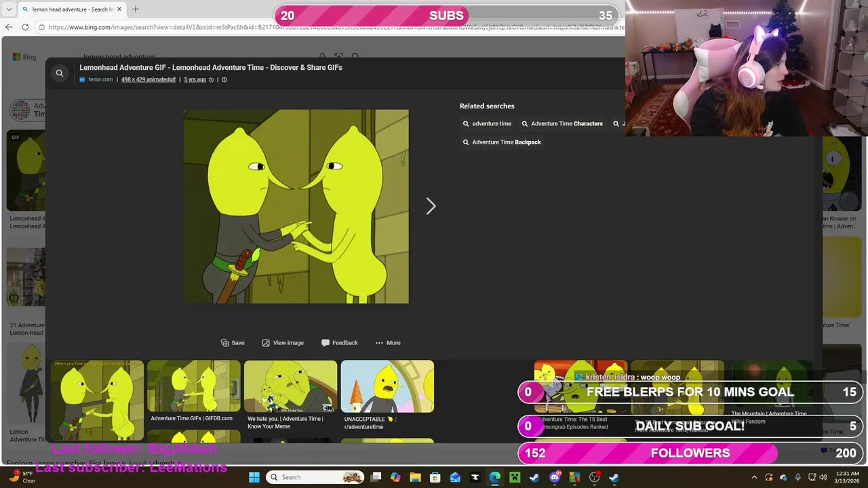Go to Bing home via the Bing logo
This screenshot has width=868, height=488.
point(24,57)
